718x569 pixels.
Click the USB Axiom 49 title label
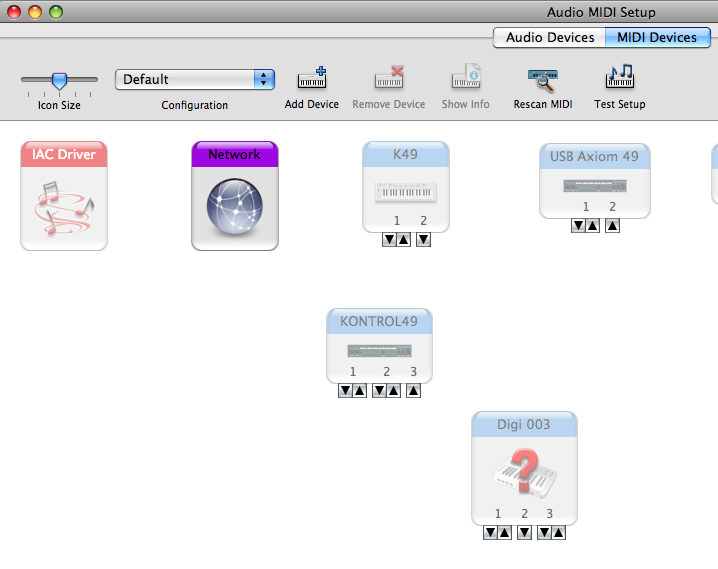[594, 157]
